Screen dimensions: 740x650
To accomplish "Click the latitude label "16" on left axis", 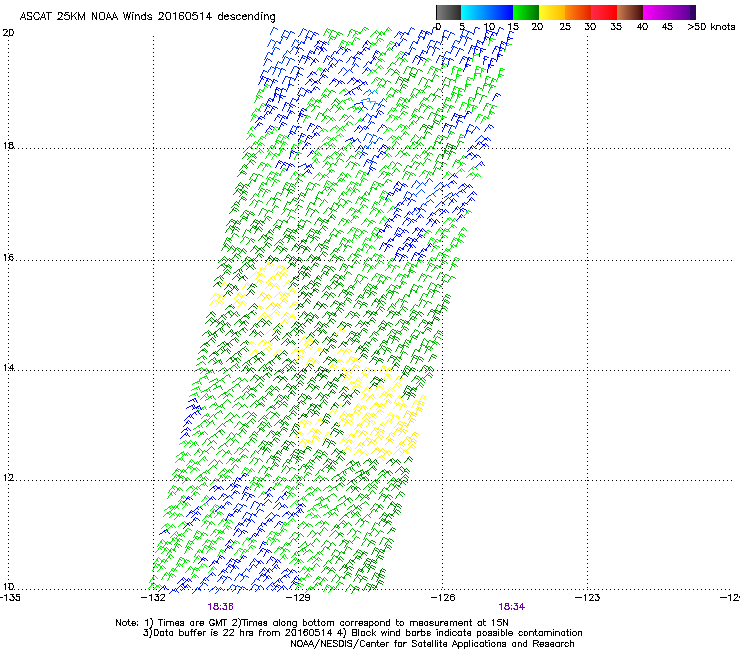I will click(8, 257).
